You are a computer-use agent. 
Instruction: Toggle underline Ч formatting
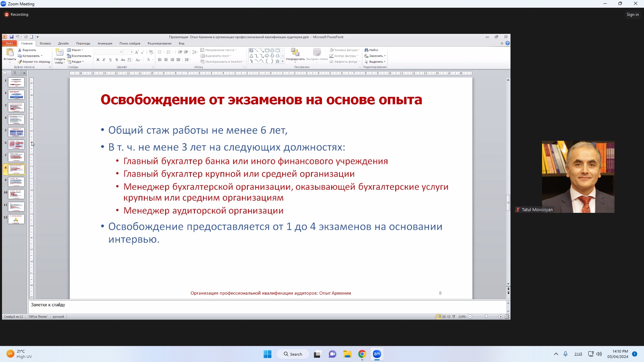(x=110, y=60)
